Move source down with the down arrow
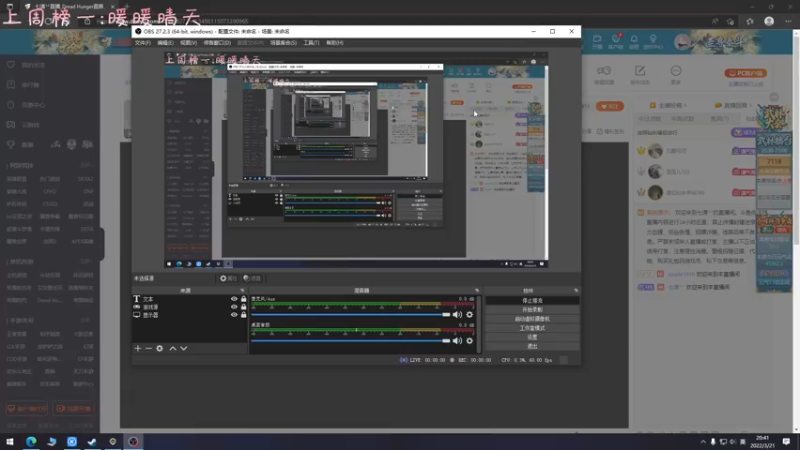The width and height of the screenshot is (800, 450). [184, 348]
